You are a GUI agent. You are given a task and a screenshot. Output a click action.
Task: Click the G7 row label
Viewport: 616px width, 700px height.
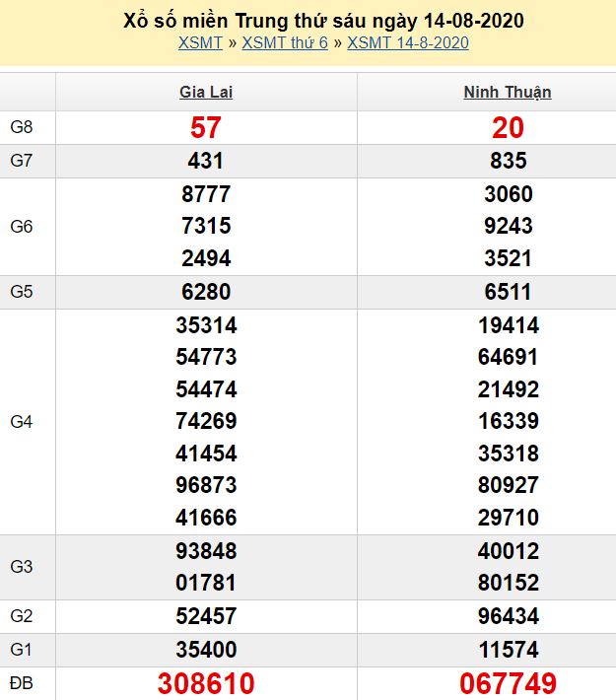[x=22, y=161]
